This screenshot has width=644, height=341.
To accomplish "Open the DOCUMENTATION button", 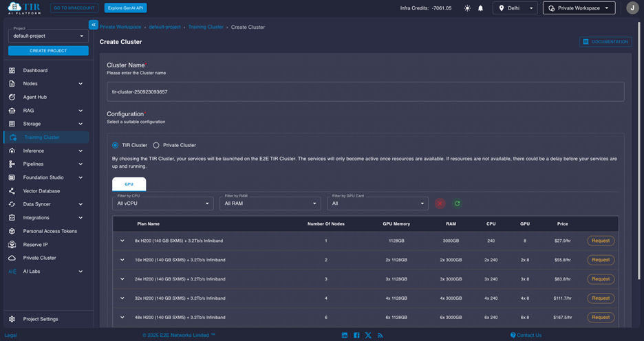I will 605,42.
